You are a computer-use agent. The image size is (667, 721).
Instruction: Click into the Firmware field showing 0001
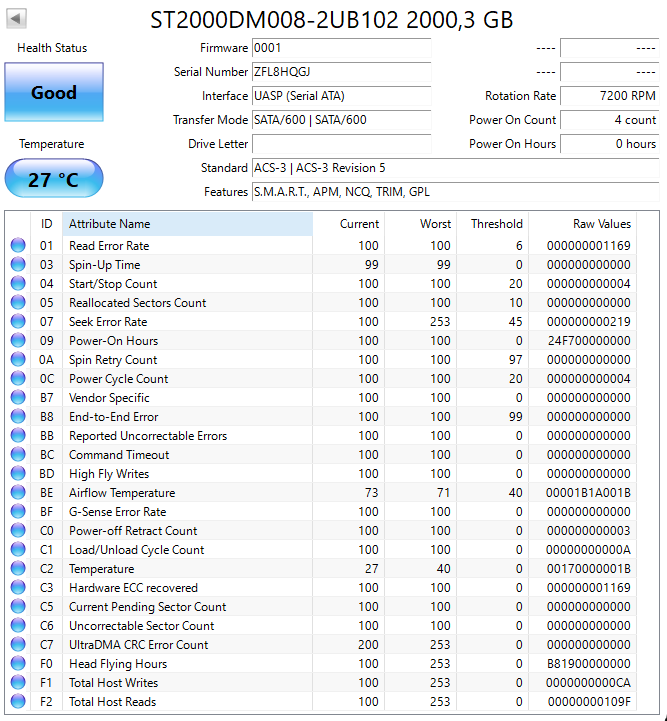pyautogui.click(x=342, y=48)
